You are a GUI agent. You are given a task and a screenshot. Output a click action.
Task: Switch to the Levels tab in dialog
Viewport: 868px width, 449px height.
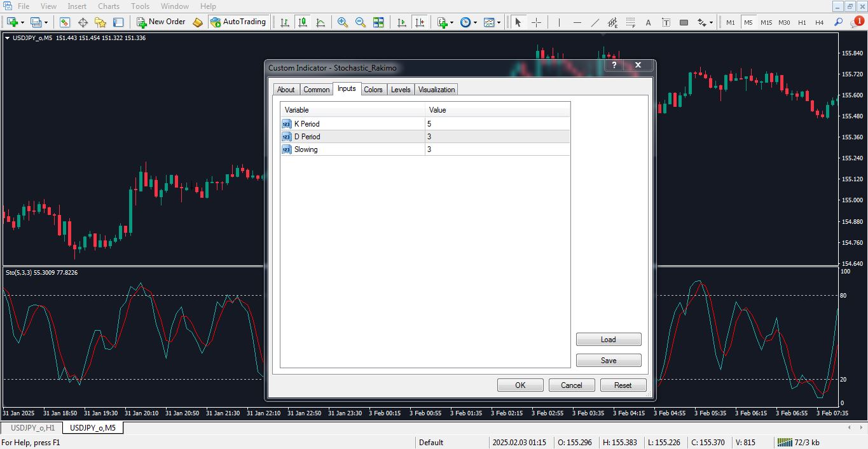coord(401,90)
